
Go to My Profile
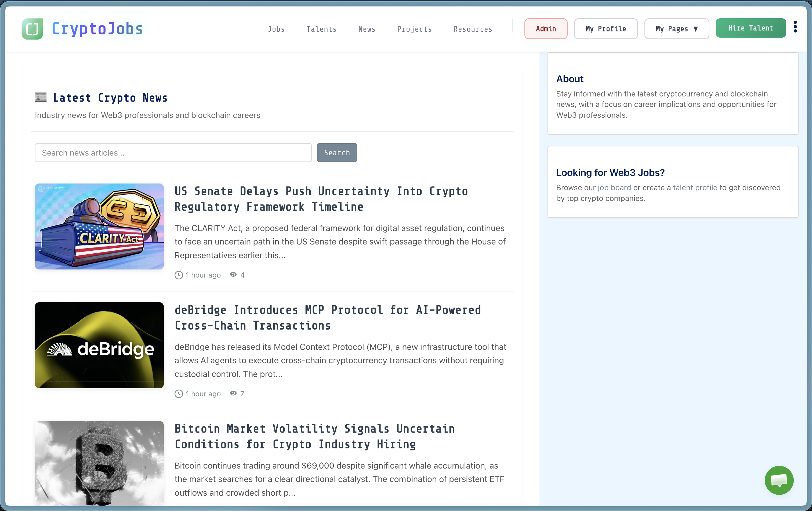point(606,29)
